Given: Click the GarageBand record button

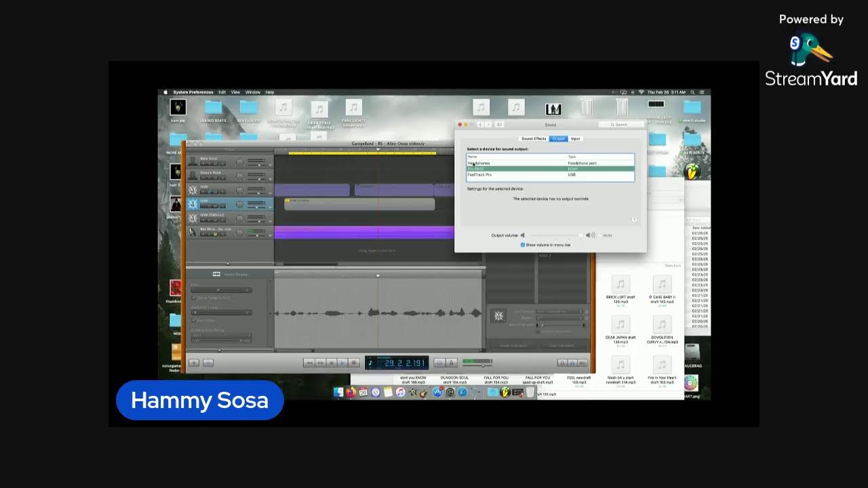Looking at the screenshot, I should click(354, 363).
